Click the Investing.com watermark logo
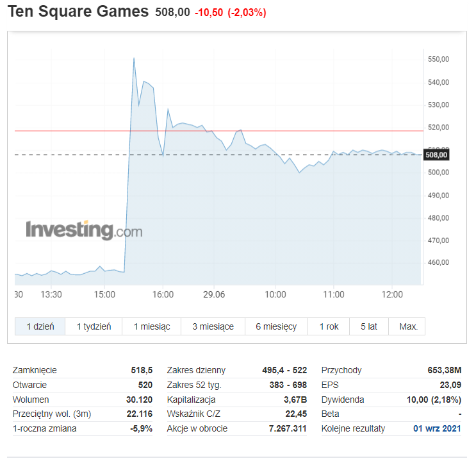 click(84, 230)
